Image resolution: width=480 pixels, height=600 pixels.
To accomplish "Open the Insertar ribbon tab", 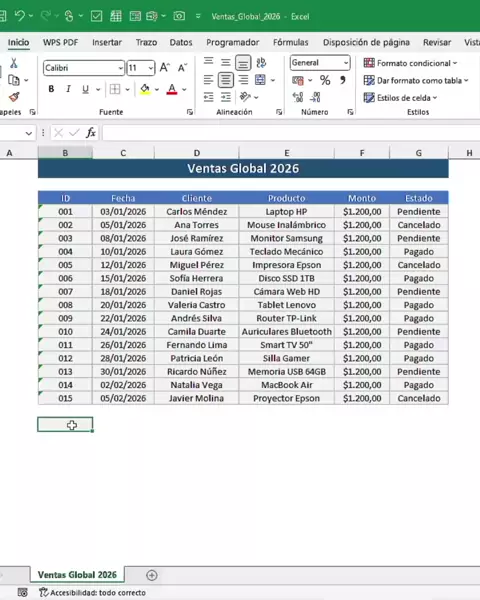I will [107, 42].
